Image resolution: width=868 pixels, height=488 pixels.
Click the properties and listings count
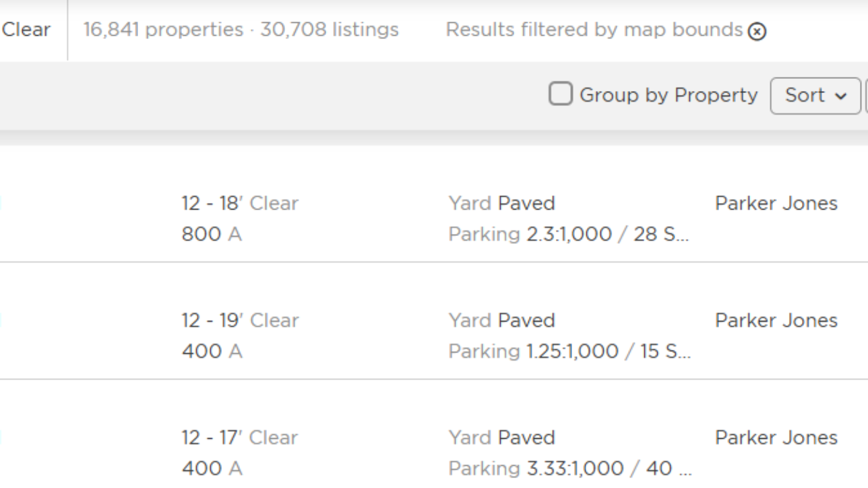[241, 30]
